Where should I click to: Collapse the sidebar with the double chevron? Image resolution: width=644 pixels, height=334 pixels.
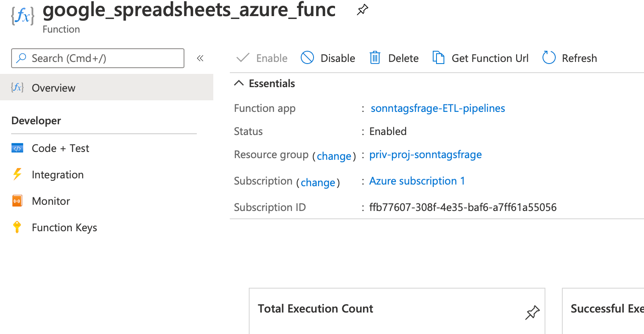(200, 58)
